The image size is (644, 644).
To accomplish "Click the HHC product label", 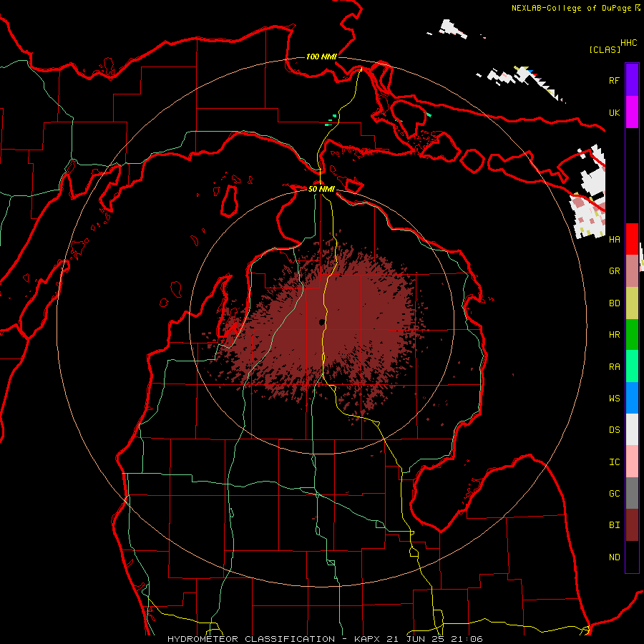I will 628,43.
